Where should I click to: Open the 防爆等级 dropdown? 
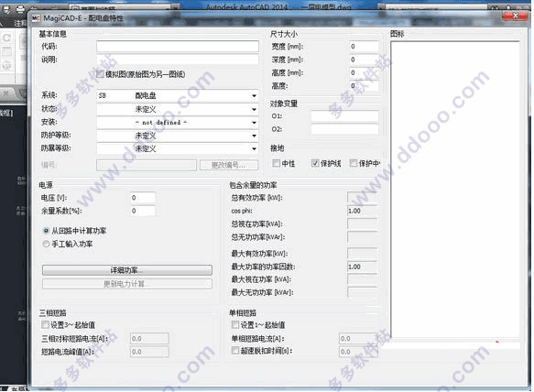(178, 148)
